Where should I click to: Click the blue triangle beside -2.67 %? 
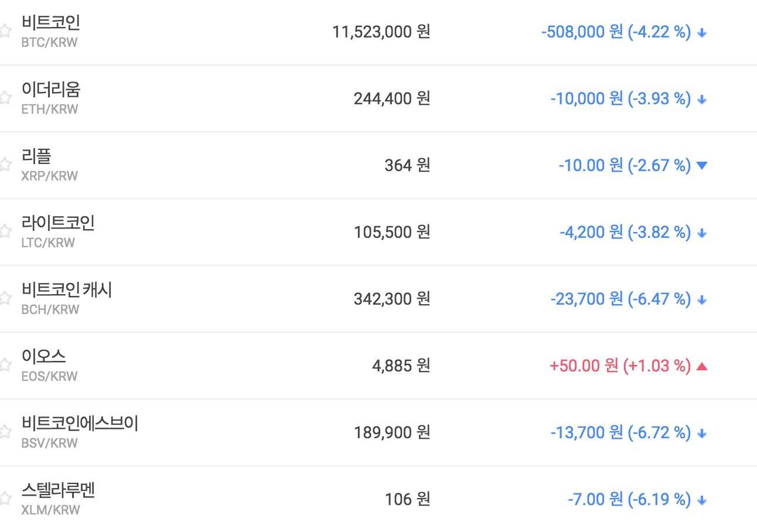702,166
